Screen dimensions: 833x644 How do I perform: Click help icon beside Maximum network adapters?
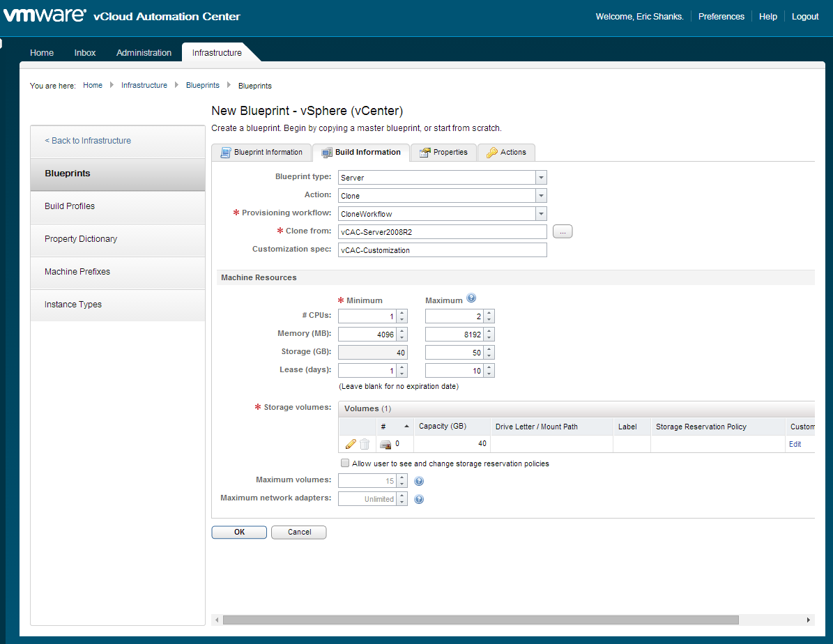tap(419, 499)
